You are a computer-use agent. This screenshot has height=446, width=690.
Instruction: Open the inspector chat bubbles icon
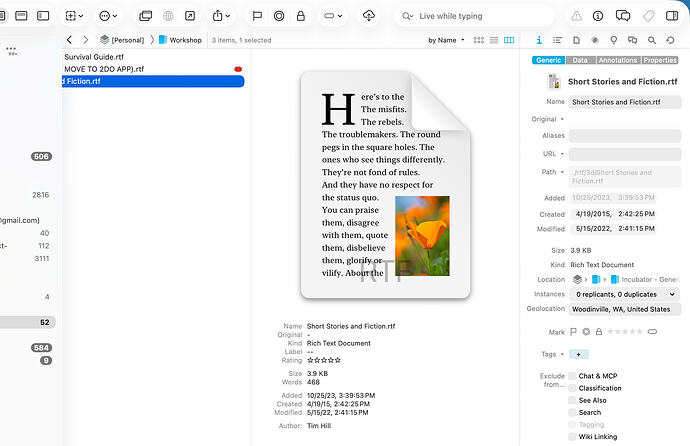pos(632,40)
